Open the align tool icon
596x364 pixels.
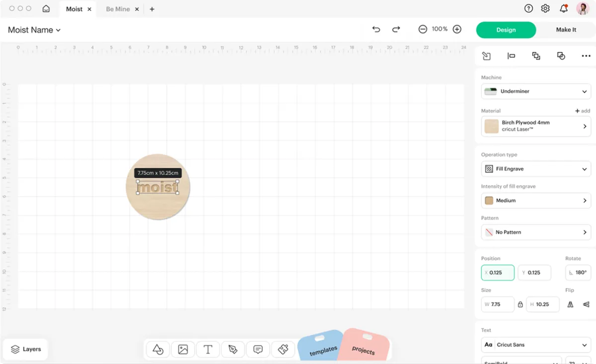(511, 56)
